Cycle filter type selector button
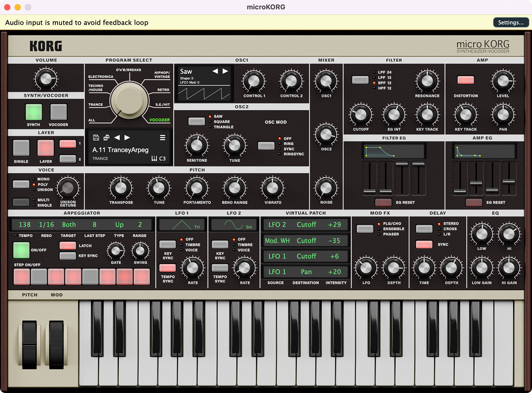This screenshot has height=393, width=532. [360, 80]
